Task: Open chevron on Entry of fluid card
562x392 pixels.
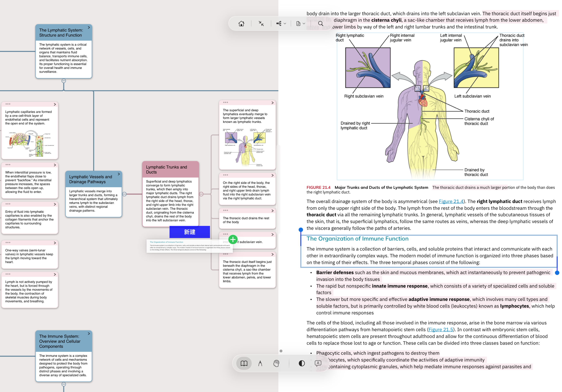Action: tap(55, 204)
